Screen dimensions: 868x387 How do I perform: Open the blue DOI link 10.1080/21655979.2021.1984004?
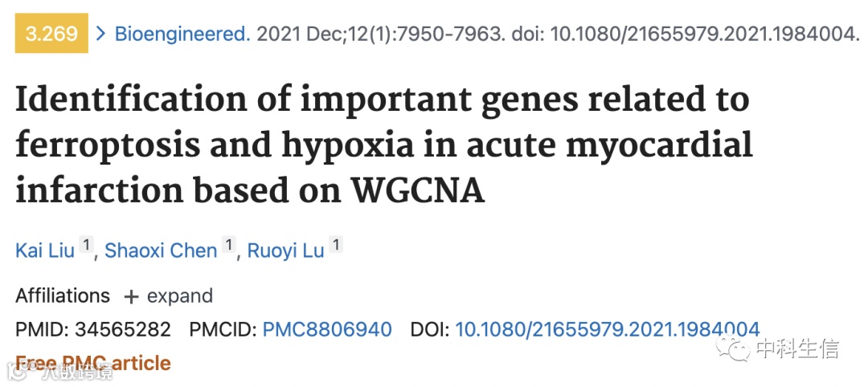[x=608, y=329]
